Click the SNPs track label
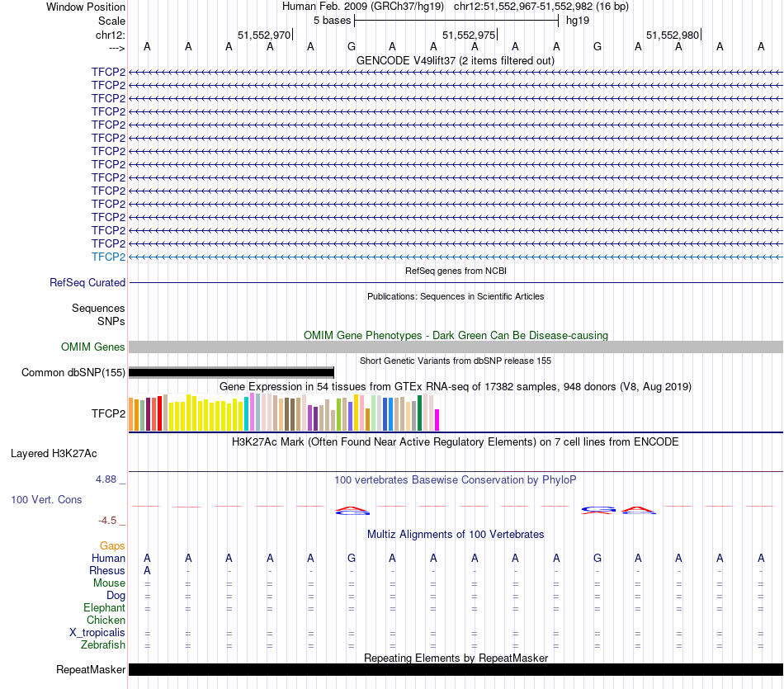The width and height of the screenshot is (784, 689). 111,321
